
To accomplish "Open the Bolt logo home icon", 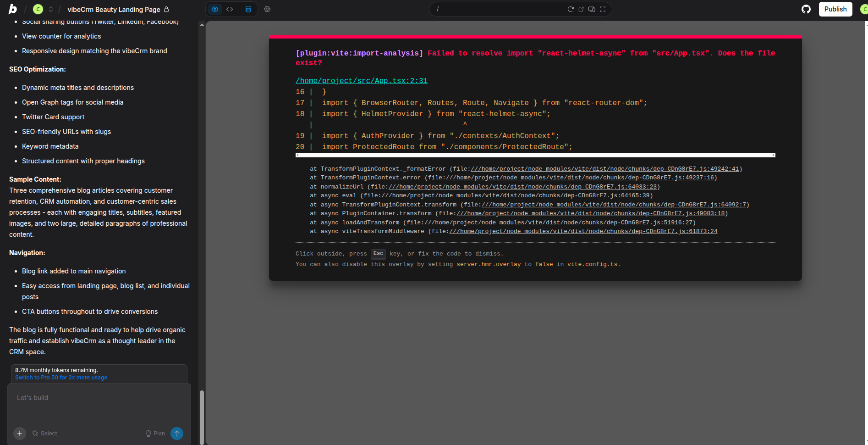I will (x=13, y=9).
